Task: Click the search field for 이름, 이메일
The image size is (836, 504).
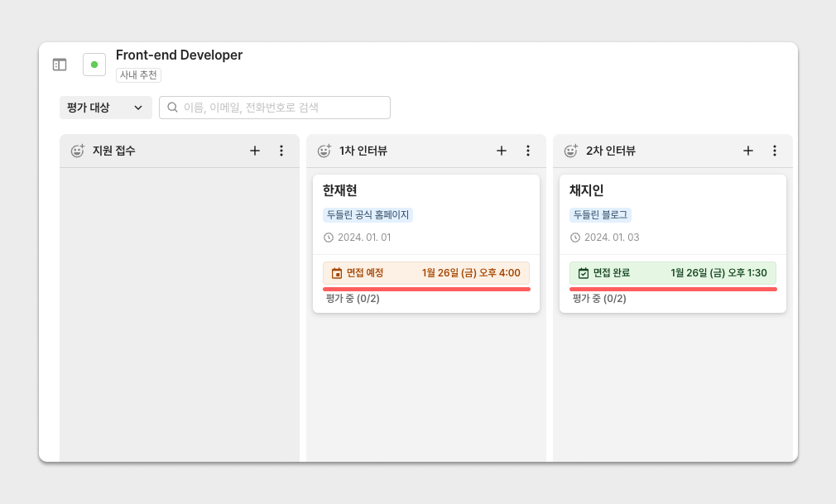Action: (275, 108)
